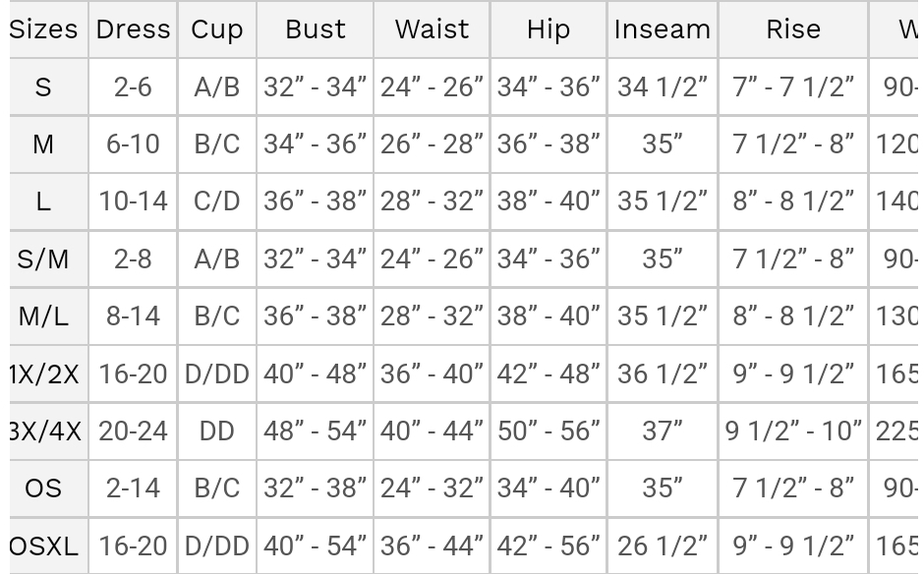Click the OSXL size row label
The height and width of the screenshot is (574, 924).
pos(44,545)
